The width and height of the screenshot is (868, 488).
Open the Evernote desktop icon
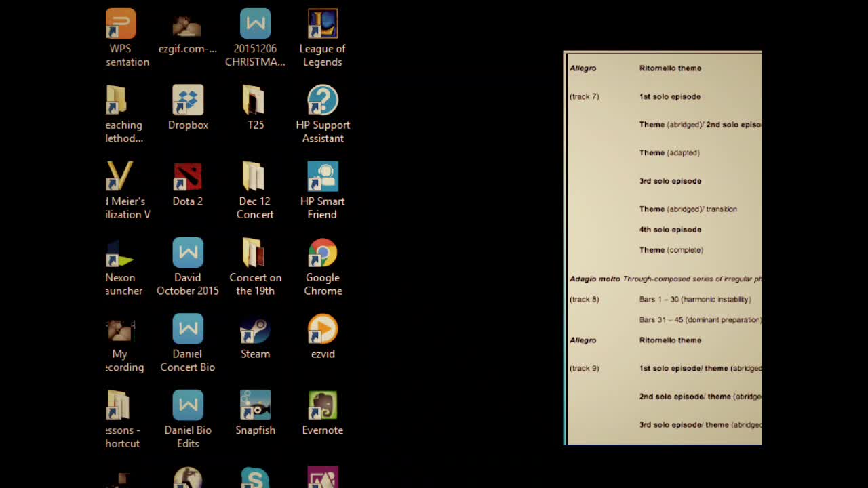tap(323, 406)
